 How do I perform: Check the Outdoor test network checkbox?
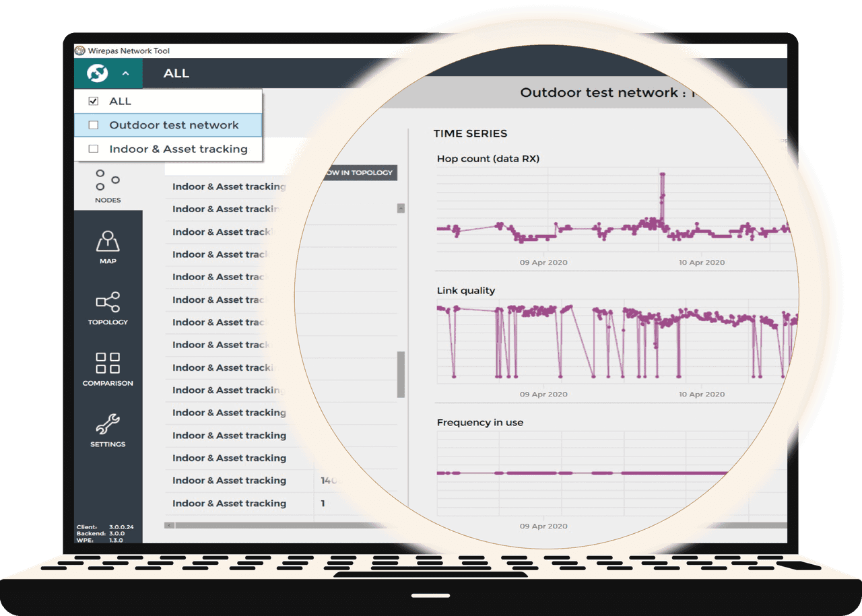pyautogui.click(x=93, y=125)
